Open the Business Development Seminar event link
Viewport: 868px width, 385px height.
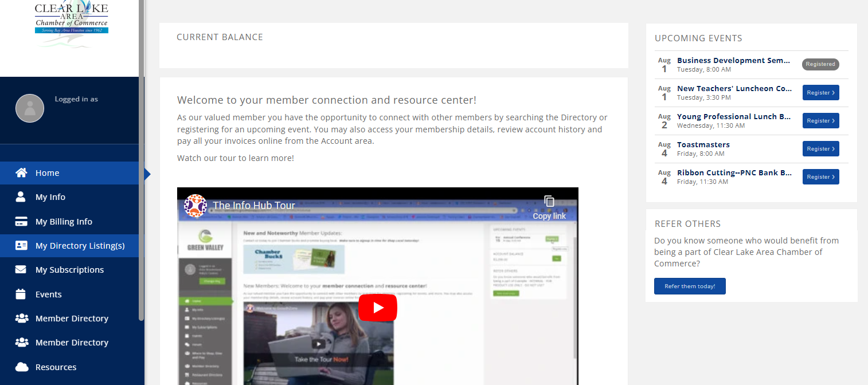tap(734, 60)
